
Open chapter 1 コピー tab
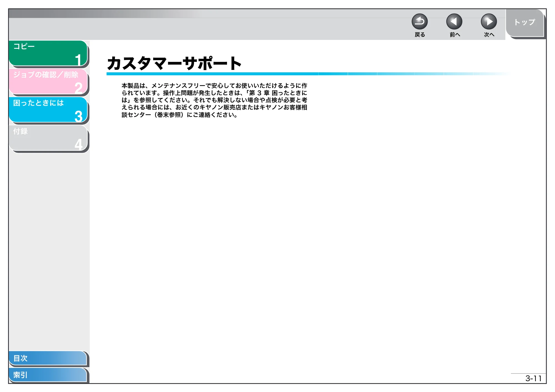48,53
